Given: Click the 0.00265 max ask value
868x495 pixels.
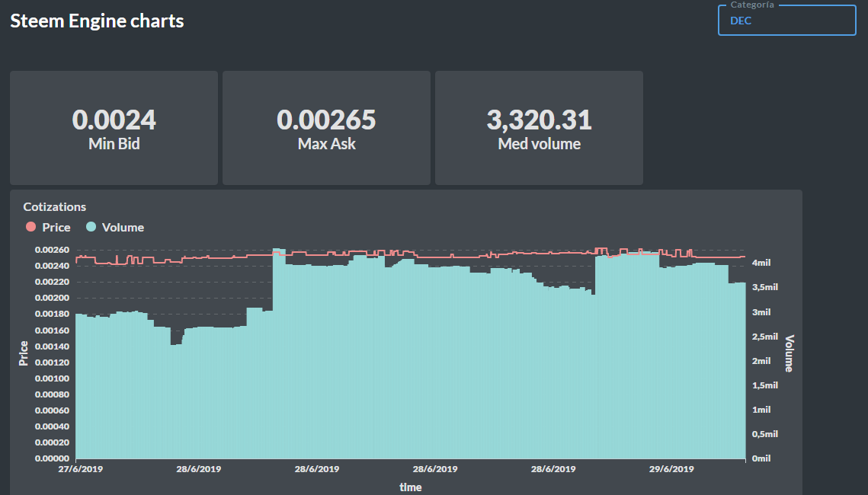Looking at the screenshot, I should pyautogui.click(x=326, y=120).
